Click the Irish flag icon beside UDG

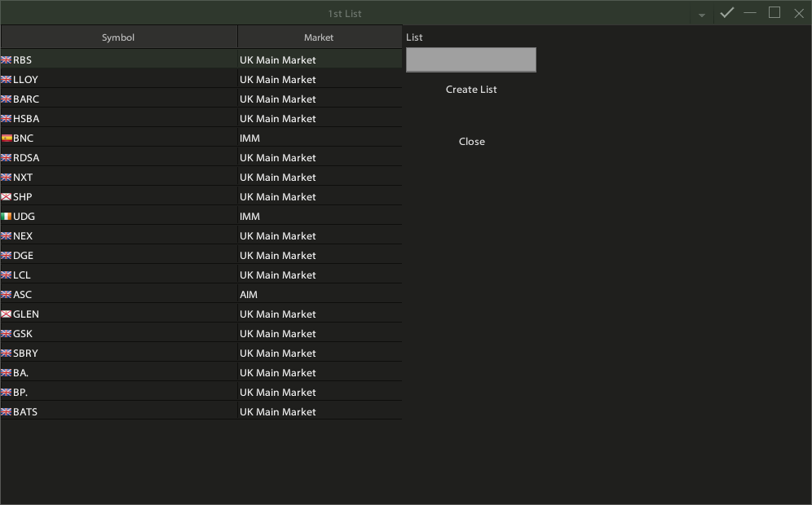tap(7, 217)
